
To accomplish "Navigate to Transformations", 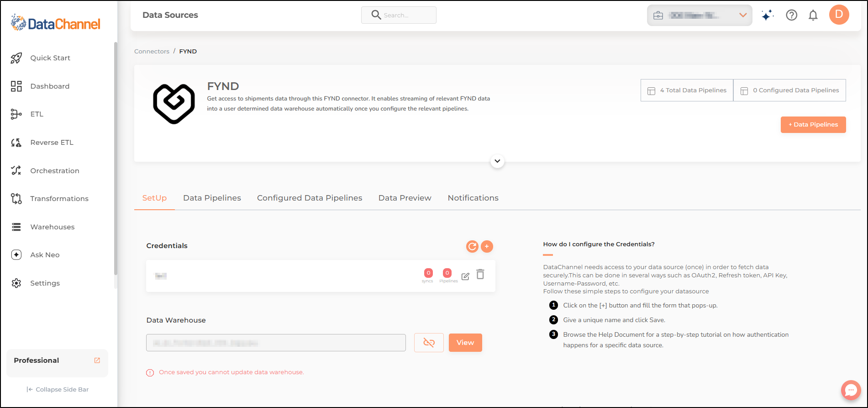I will 59,199.
